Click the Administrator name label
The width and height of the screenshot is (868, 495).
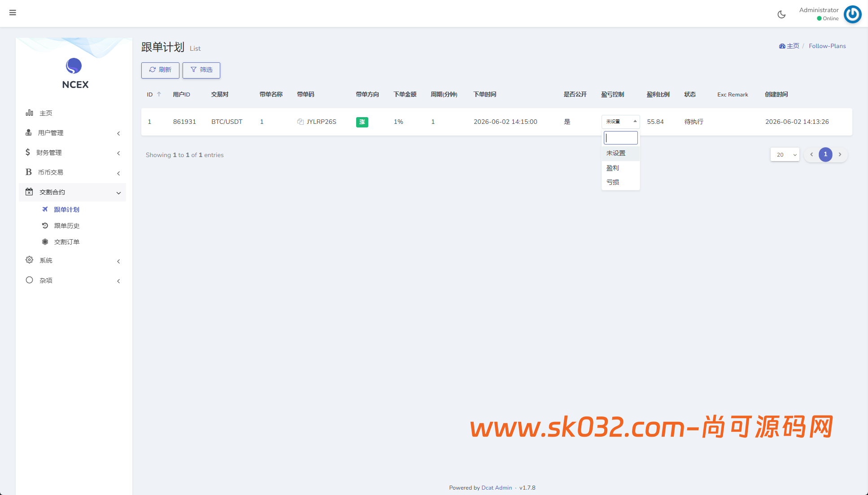pyautogui.click(x=819, y=10)
